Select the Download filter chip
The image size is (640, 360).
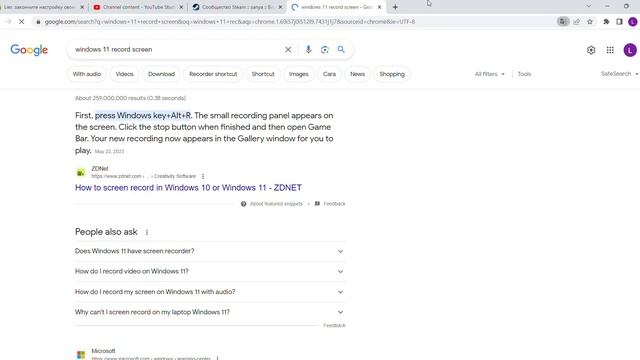click(x=161, y=74)
